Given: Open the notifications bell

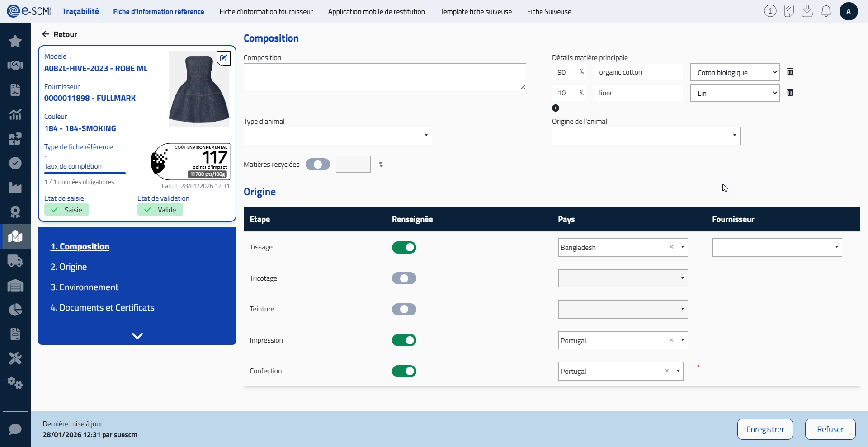Looking at the screenshot, I should 826,11.
